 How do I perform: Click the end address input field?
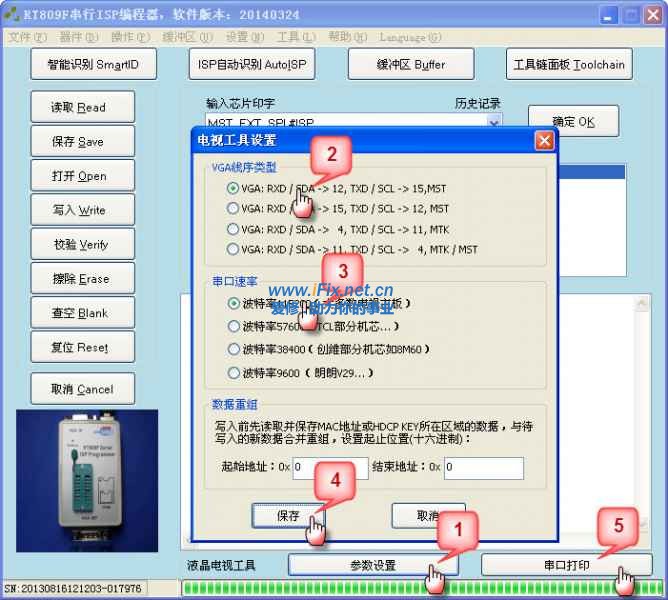coord(482,467)
